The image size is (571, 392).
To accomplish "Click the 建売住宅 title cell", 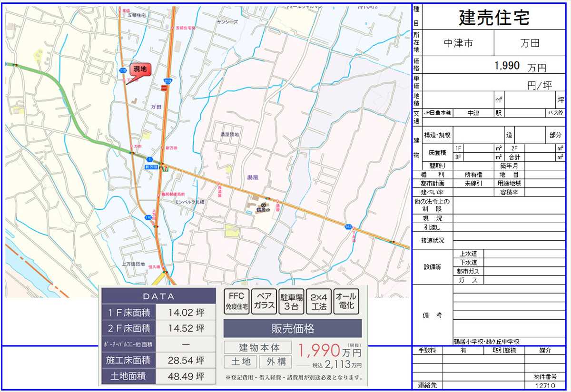I will click(x=493, y=18).
